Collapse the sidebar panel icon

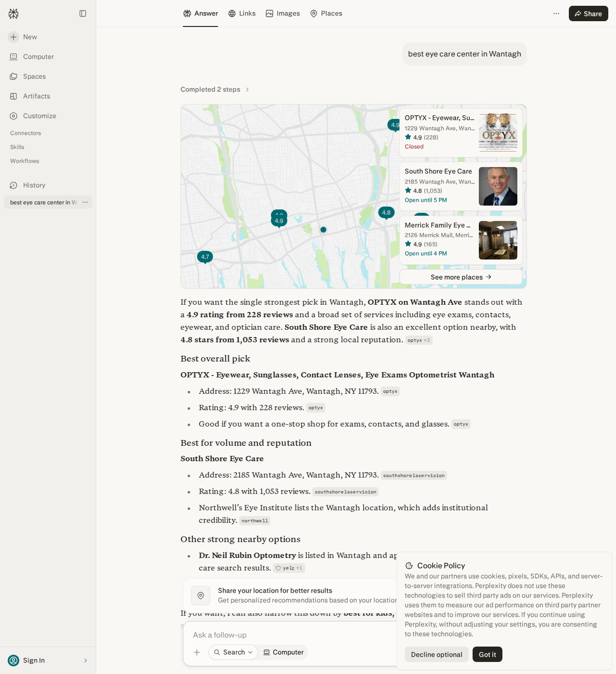[x=83, y=13]
